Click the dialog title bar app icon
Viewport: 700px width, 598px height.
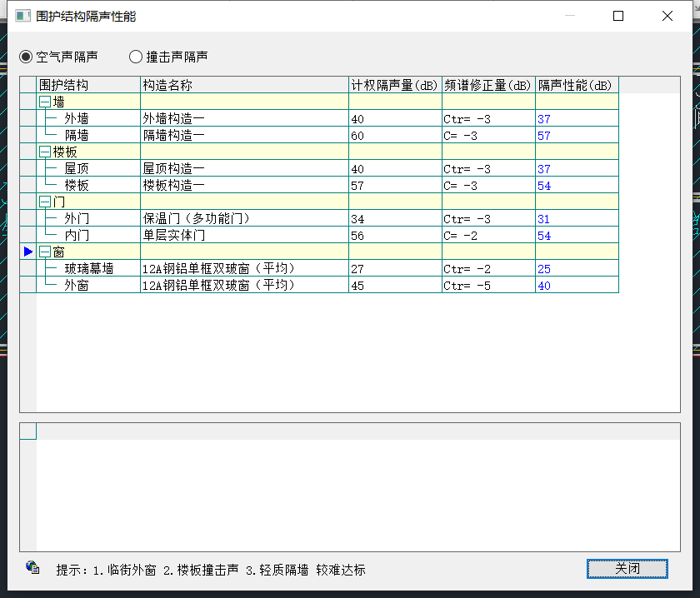[22, 16]
